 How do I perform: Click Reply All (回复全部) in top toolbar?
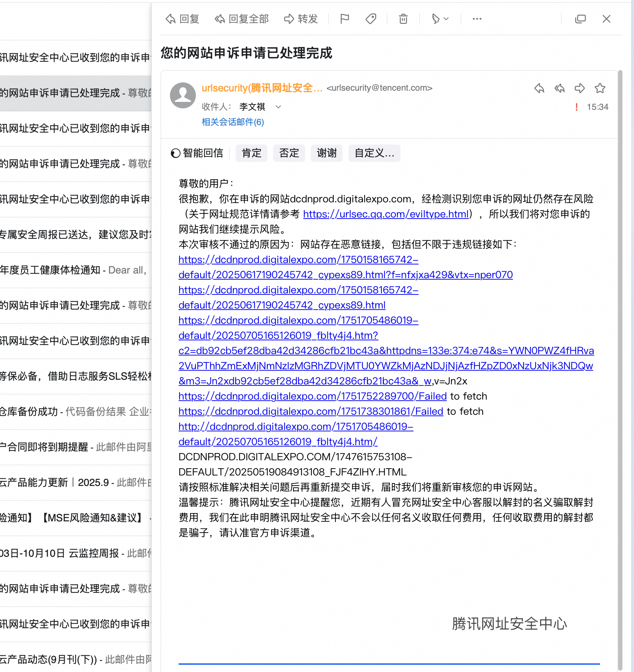tap(241, 19)
